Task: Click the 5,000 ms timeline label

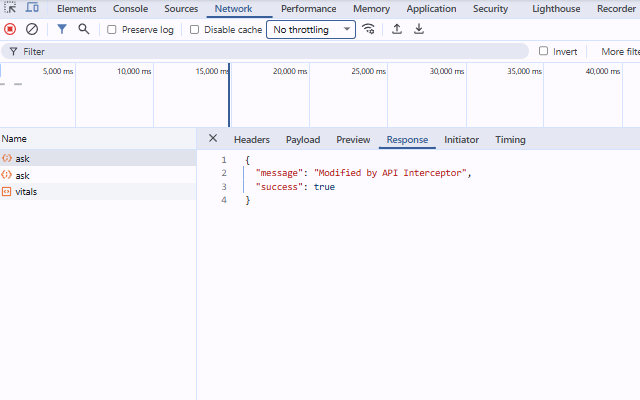Action: (58, 71)
